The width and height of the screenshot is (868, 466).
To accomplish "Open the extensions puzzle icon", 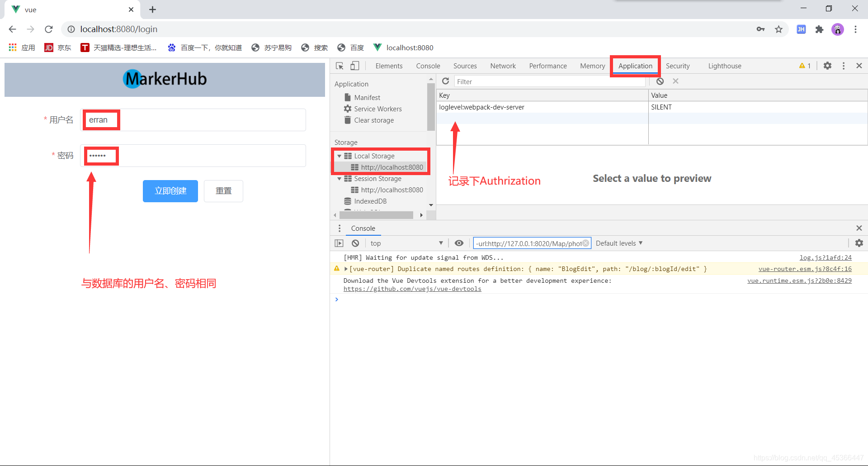I will [819, 29].
